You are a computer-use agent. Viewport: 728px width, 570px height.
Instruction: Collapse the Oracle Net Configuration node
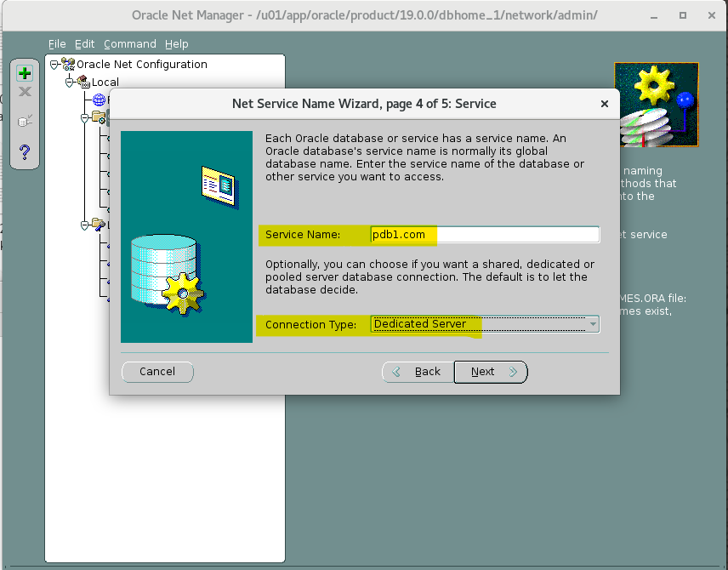[x=54, y=64]
